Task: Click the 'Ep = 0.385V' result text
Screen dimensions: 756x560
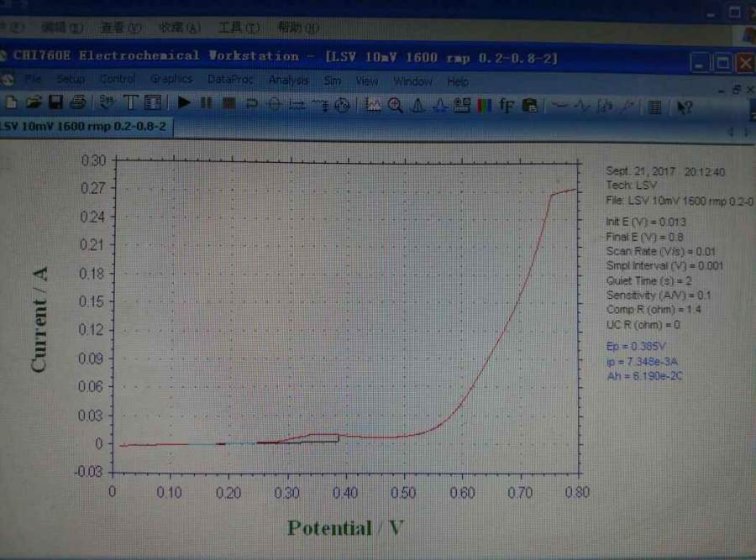Action: pos(636,347)
